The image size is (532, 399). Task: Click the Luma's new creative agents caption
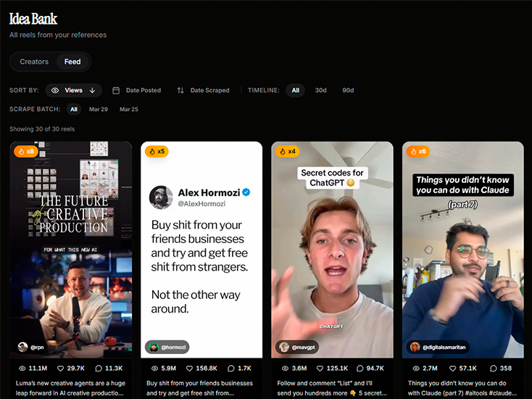70,388
